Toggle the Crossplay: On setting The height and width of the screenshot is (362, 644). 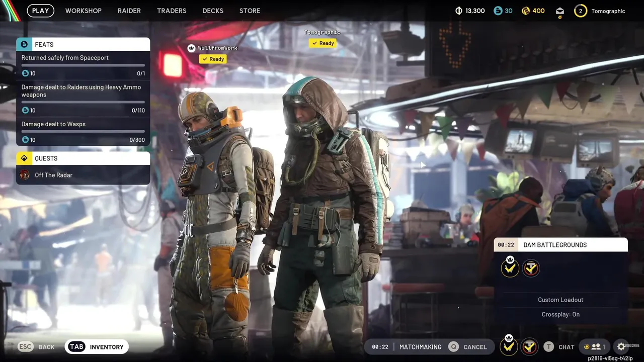560,314
